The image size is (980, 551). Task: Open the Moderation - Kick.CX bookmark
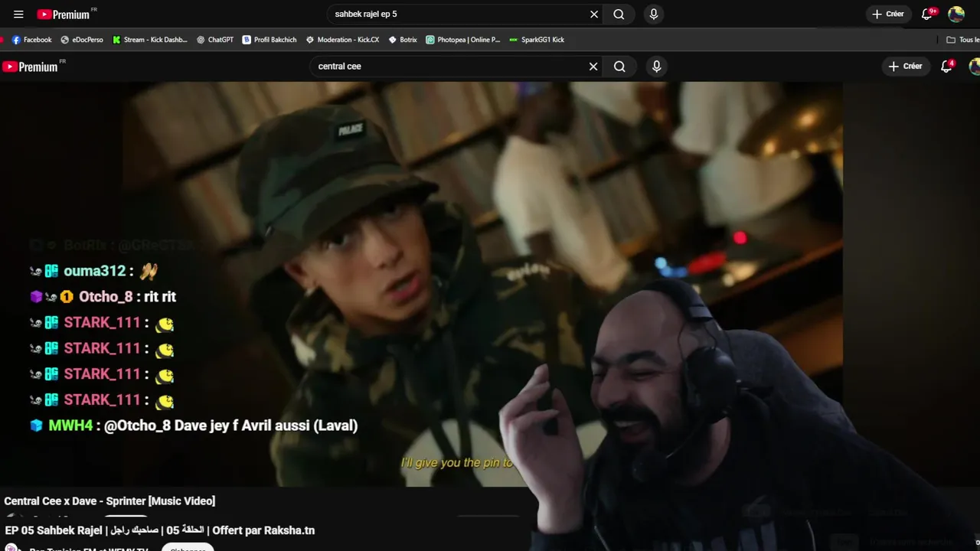click(x=342, y=40)
